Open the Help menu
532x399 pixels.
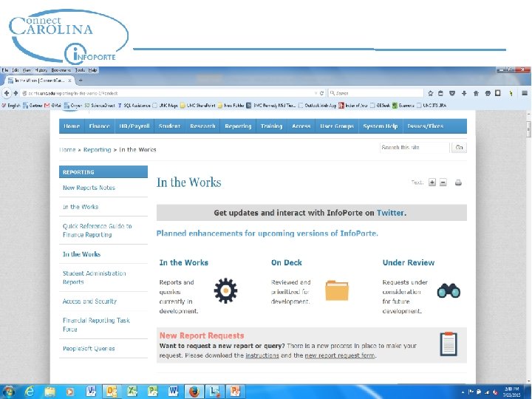click(92, 70)
